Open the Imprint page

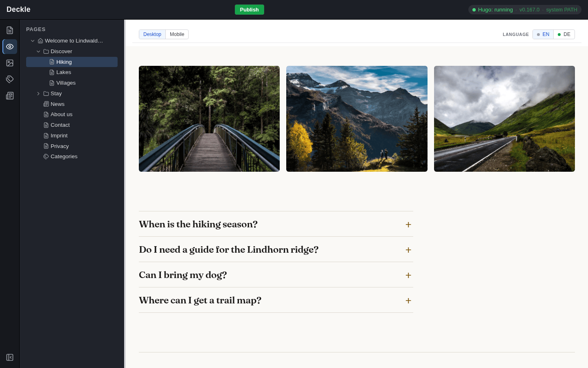(72, 136)
